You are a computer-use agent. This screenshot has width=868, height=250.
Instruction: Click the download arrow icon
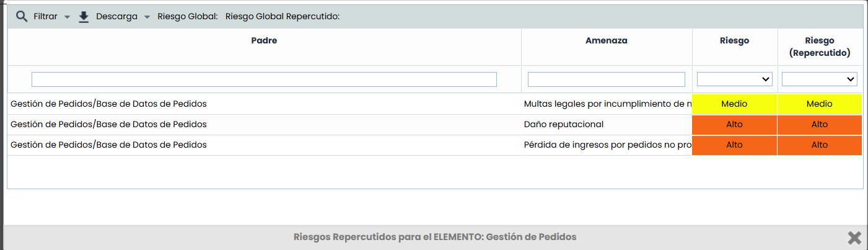click(84, 17)
